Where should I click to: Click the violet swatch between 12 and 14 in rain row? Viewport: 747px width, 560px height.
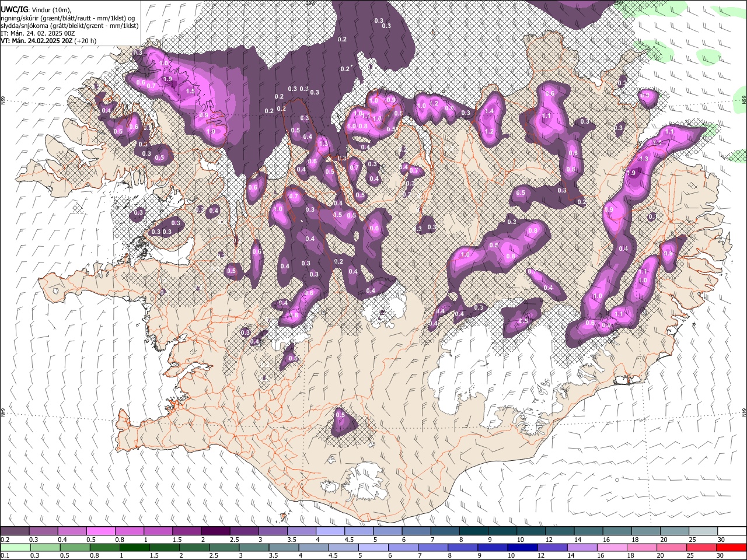pos(553,547)
